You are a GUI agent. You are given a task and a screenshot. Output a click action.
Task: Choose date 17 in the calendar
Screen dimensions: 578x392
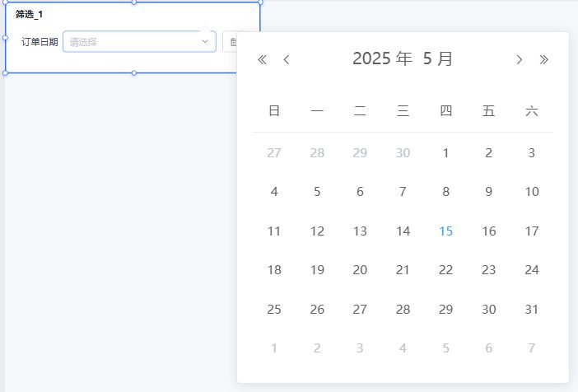[x=532, y=231]
